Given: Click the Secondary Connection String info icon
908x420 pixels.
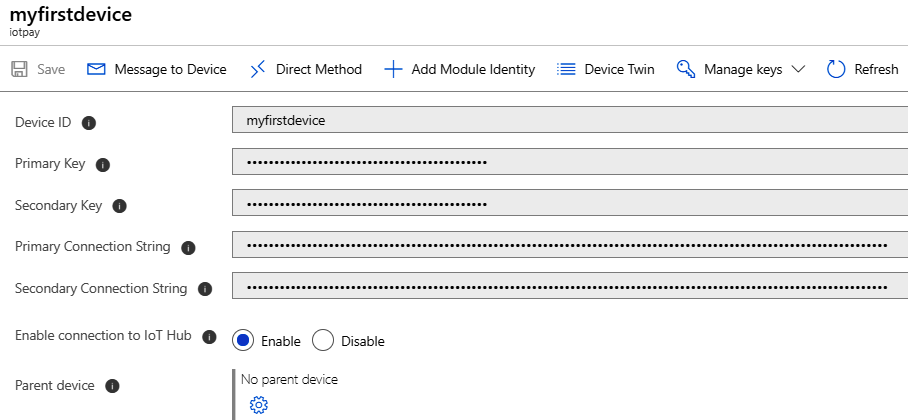Looking at the screenshot, I should coord(205,289).
